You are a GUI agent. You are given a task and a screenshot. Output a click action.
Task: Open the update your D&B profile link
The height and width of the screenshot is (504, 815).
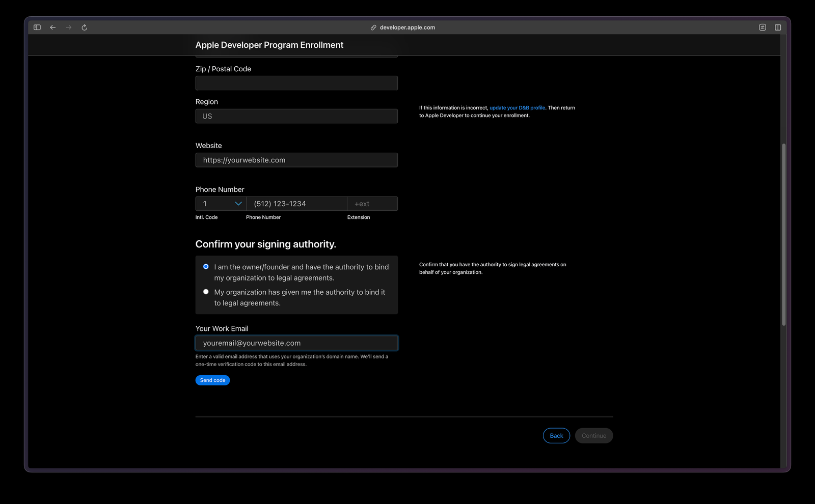click(x=517, y=108)
